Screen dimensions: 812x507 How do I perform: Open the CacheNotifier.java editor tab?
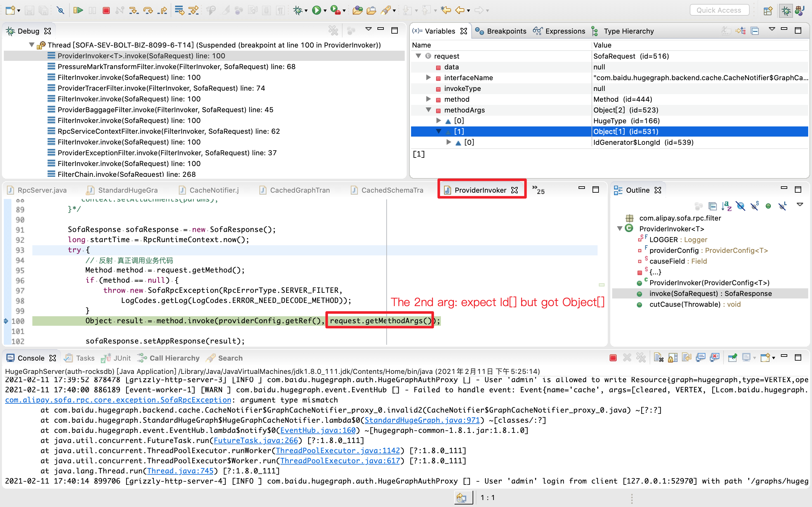pos(214,190)
